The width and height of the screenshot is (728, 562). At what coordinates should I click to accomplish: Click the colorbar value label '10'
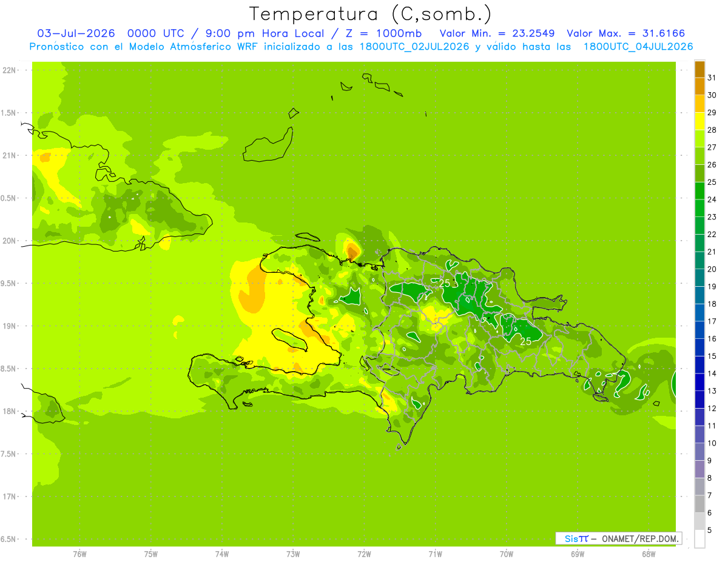(x=712, y=443)
